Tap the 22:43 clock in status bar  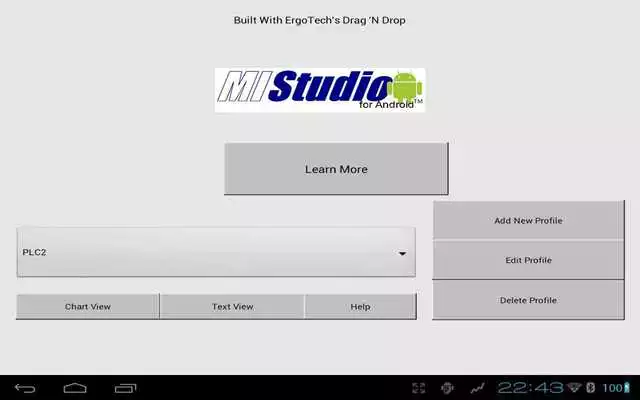[530, 388]
